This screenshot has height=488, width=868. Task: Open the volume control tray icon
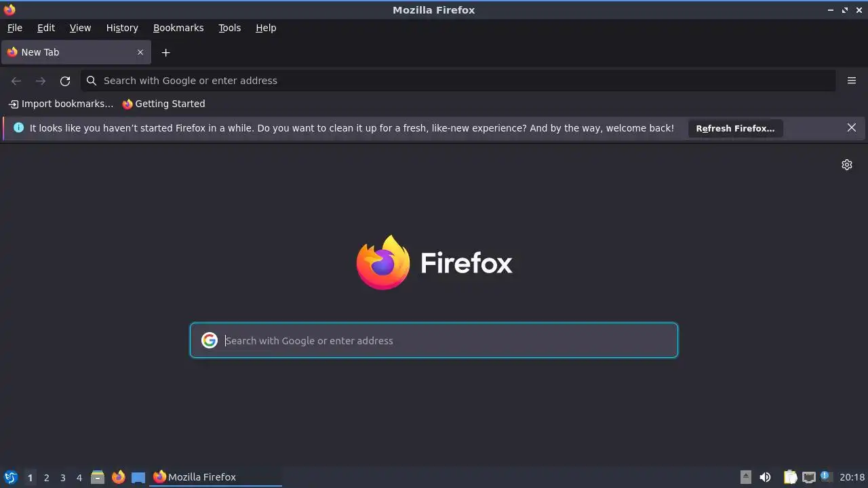pyautogui.click(x=765, y=477)
